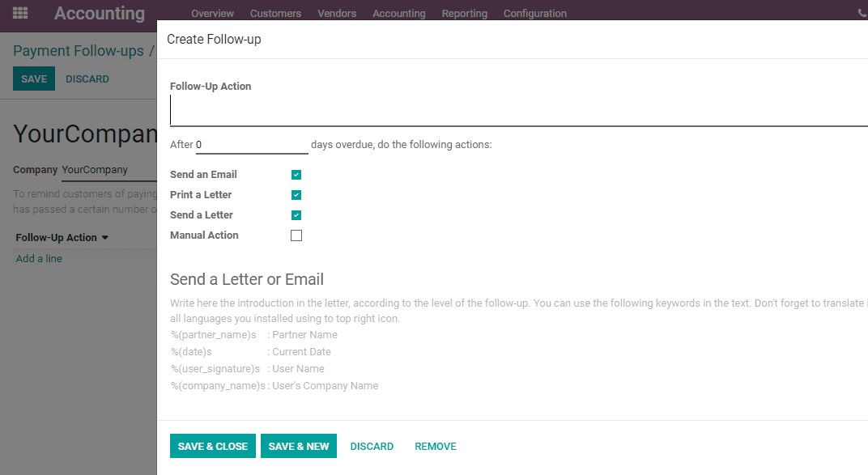Open the Customers menu

(x=275, y=13)
